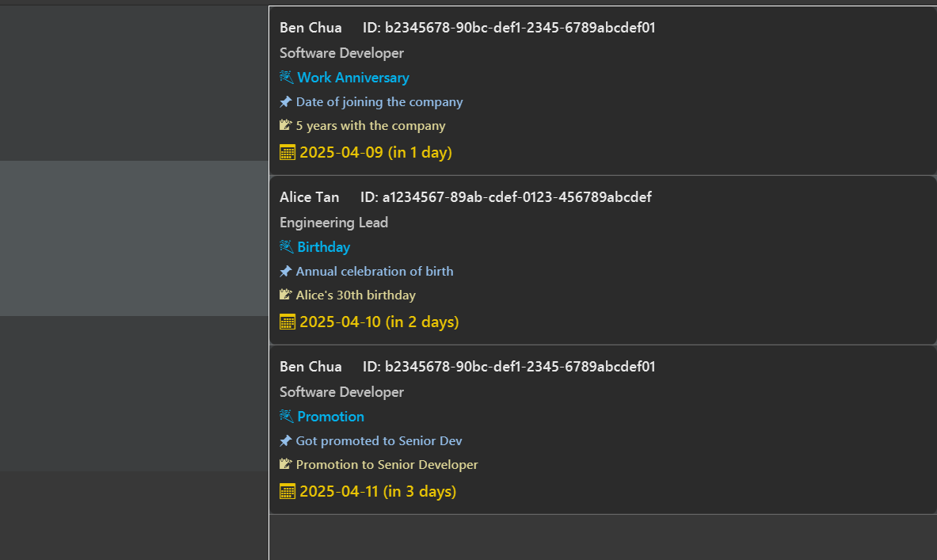
Task: Click the calendar icon beside 2025-04-09
Action: pyautogui.click(x=288, y=152)
